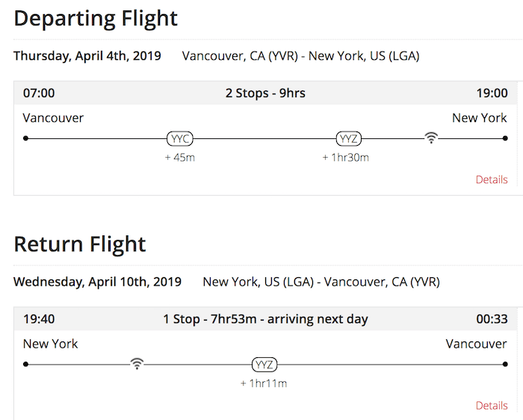
Task: Click the + 1hr11m layover label
Action: tap(264, 383)
